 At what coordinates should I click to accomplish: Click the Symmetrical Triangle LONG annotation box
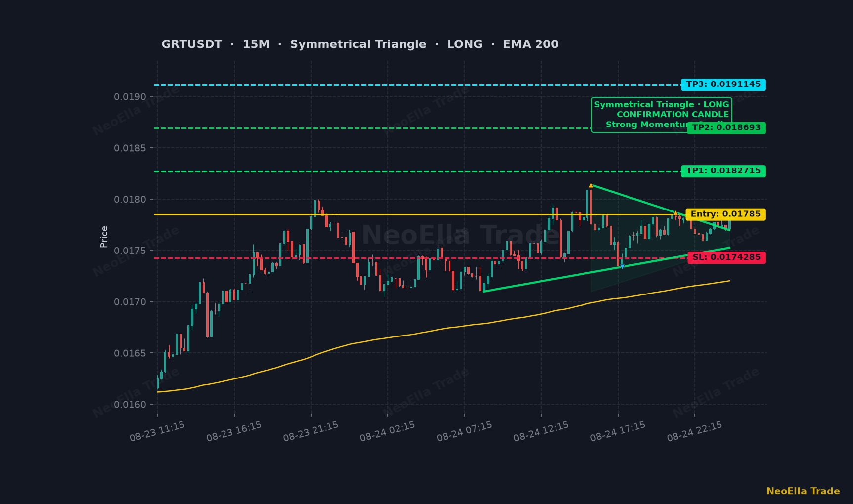661,115
